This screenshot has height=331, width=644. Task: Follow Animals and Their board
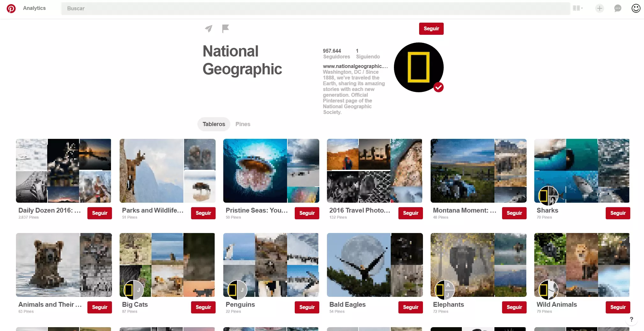(100, 307)
